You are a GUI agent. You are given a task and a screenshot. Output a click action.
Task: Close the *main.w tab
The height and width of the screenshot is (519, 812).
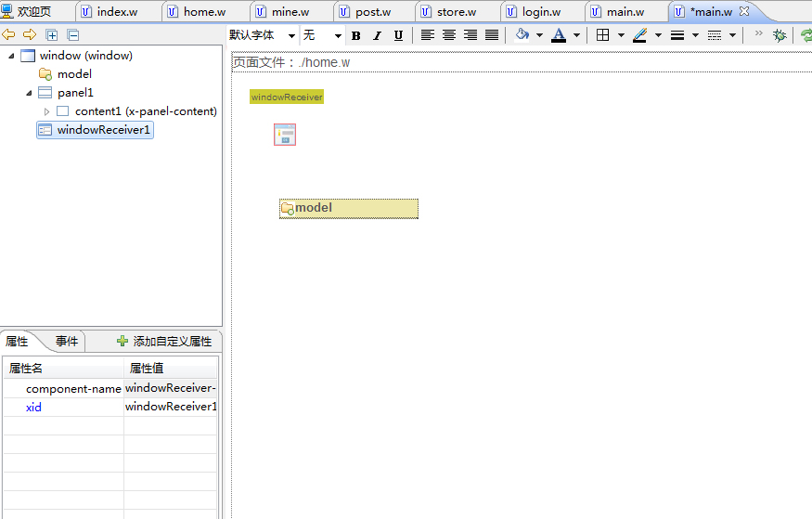point(744,11)
